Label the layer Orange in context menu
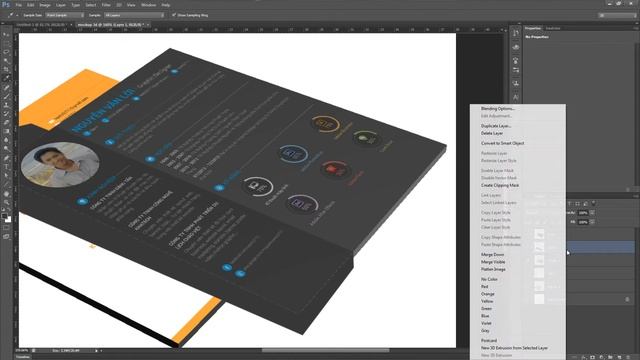The width and height of the screenshot is (640, 360). click(488, 294)
